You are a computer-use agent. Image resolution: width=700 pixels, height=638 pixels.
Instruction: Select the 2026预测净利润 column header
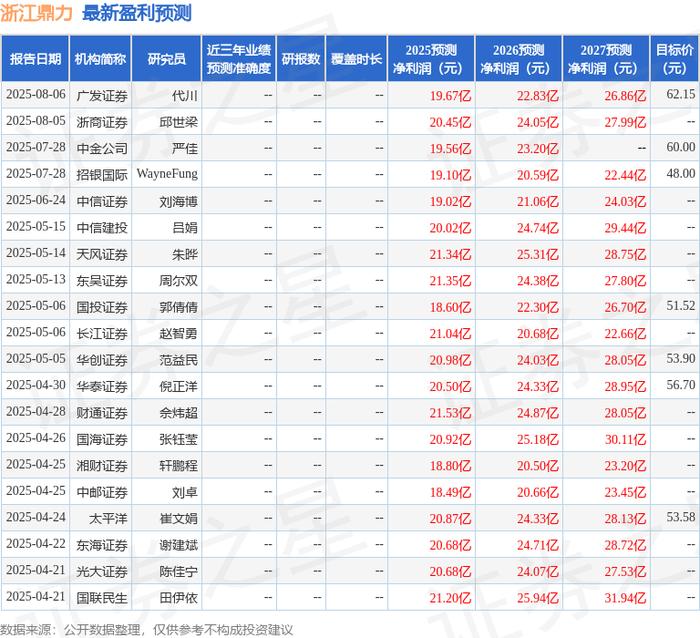[518, 59]
